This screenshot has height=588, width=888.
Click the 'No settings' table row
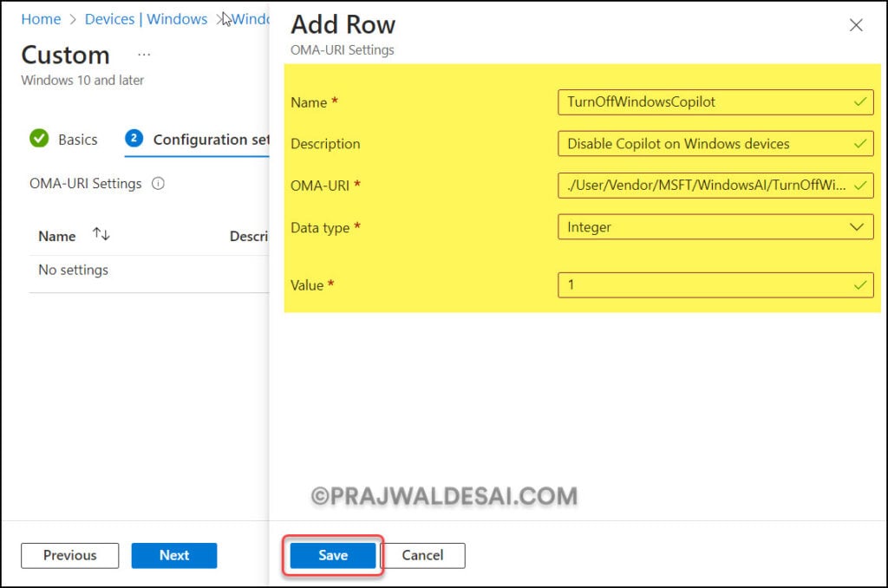pyautogui.click(x=149, y=271)
